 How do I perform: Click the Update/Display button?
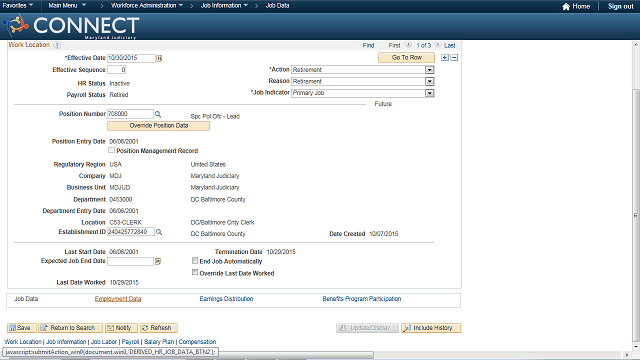point(367,328)
